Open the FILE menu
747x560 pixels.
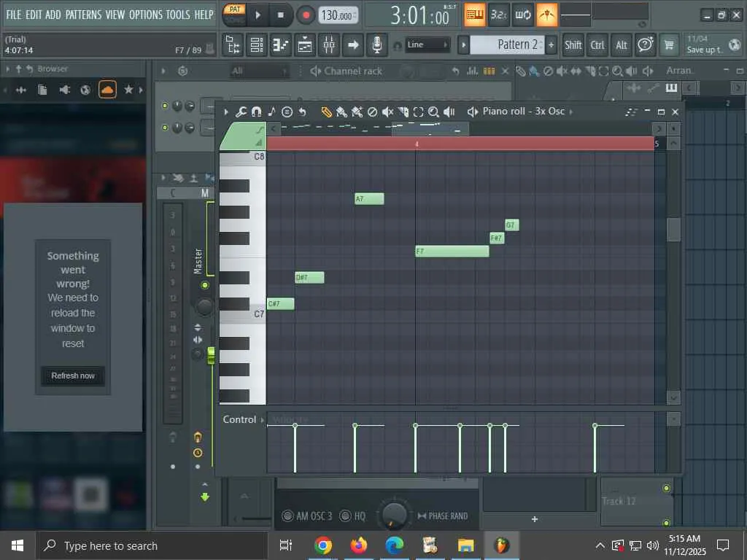pyautogui.click(x=13, y=15)
